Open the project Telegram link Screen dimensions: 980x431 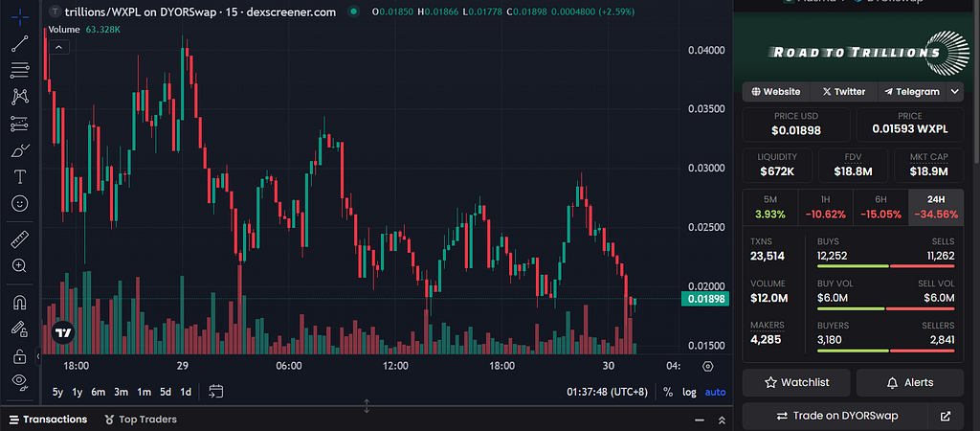(912, 91)
